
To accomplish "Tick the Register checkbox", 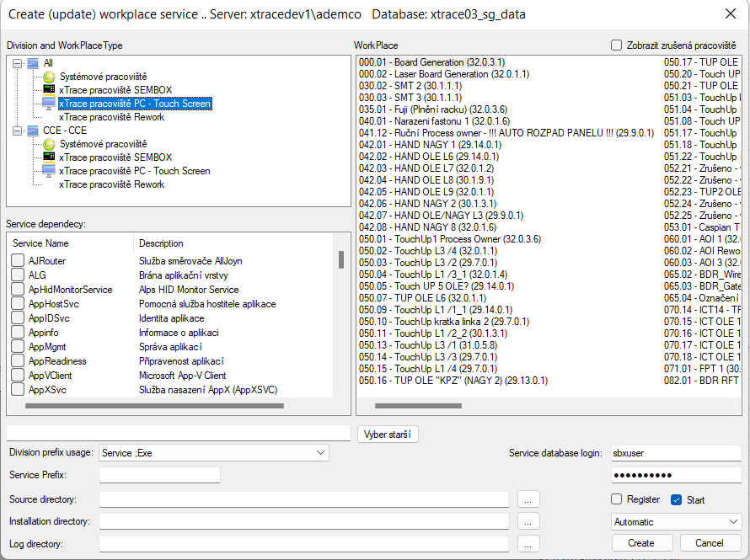I will pos(617,499).
